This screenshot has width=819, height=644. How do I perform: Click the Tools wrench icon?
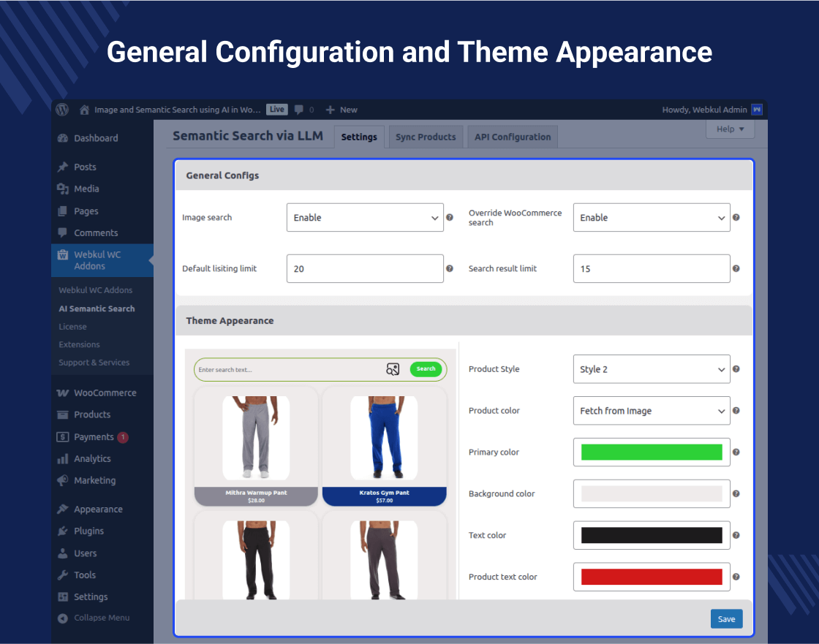[x=63, y=575]
